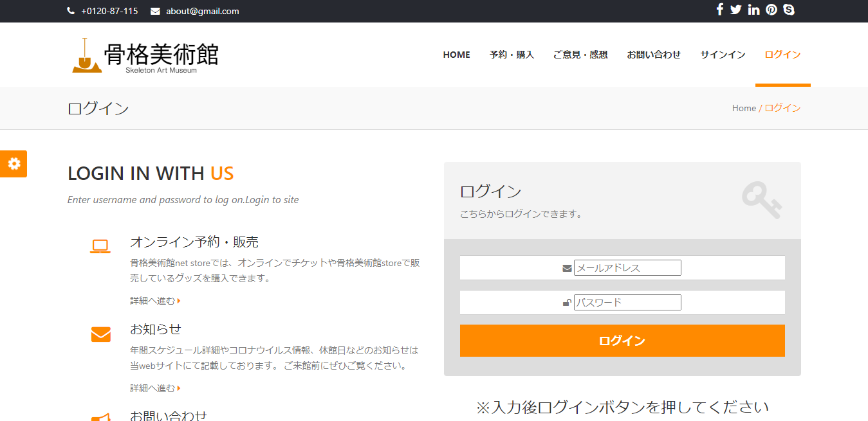Click the phone icon showing +0120-87-115
Viewport: 868px width, 421px height.
click(70, 10)
